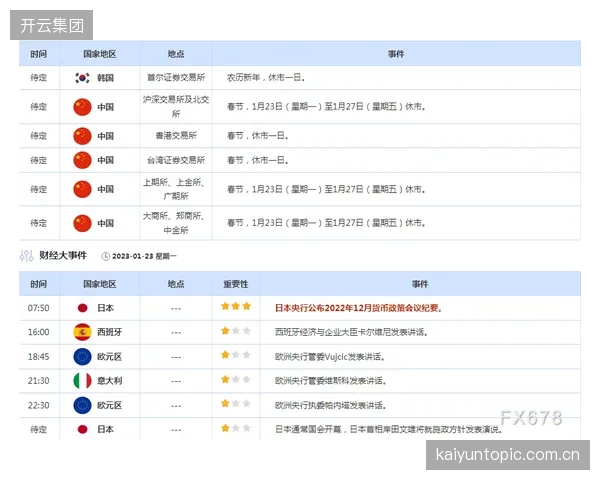Click the clock icon beside 2023-01-23
Image resolution: width=600 pixels, height=480 pixels.
point(105,256)
